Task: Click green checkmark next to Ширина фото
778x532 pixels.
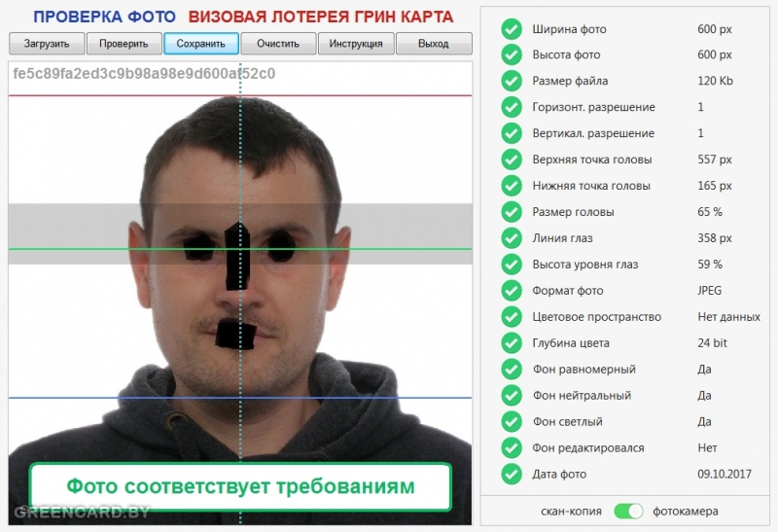Action: point(512,29)
